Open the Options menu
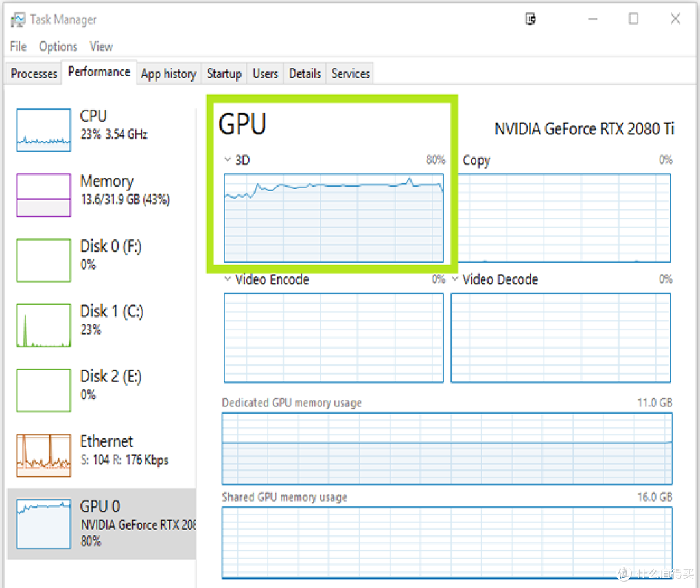 click(58, 47)
